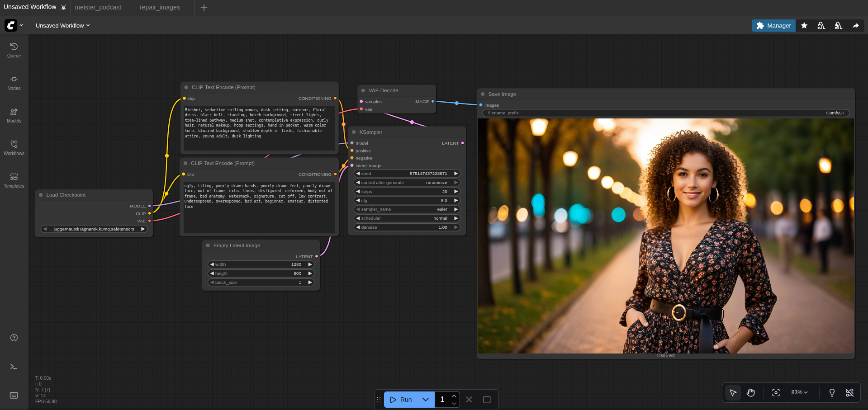Select the hand pan tool

pos(751,392)
